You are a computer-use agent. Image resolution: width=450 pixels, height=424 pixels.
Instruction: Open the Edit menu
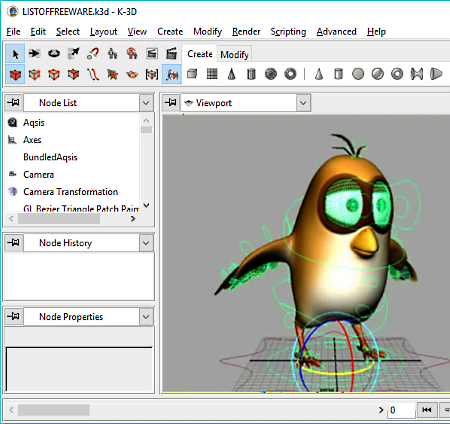[38, 32]
